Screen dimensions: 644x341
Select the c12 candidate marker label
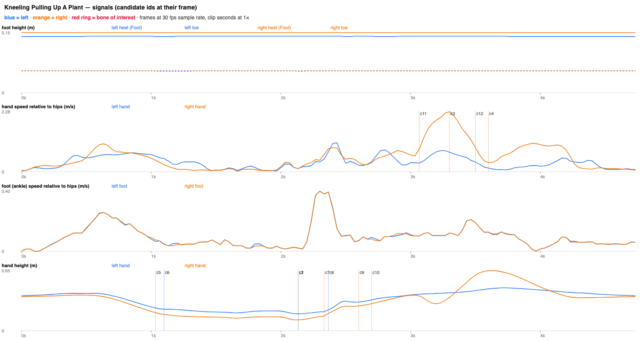(x=480, y=114)
